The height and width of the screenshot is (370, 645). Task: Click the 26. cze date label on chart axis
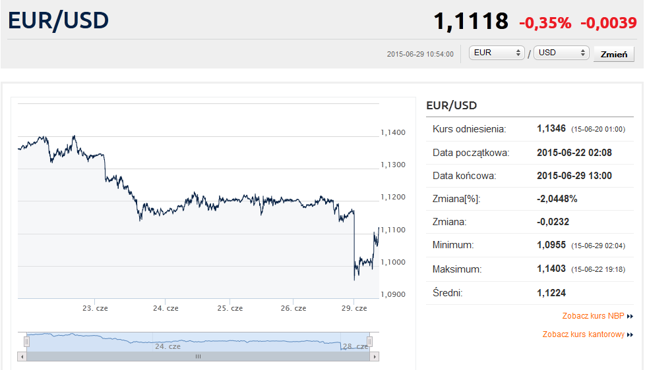293,308
